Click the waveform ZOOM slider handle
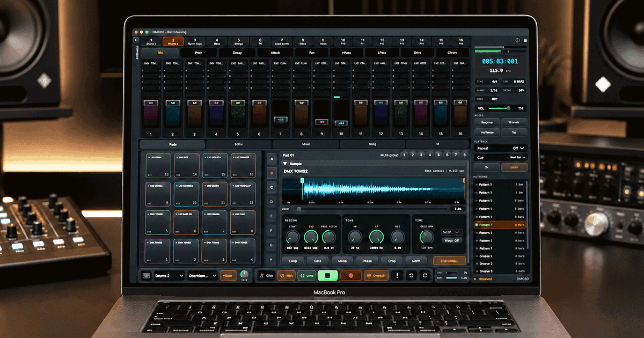The height and width of the screenshot is (338, 644). 298,209
